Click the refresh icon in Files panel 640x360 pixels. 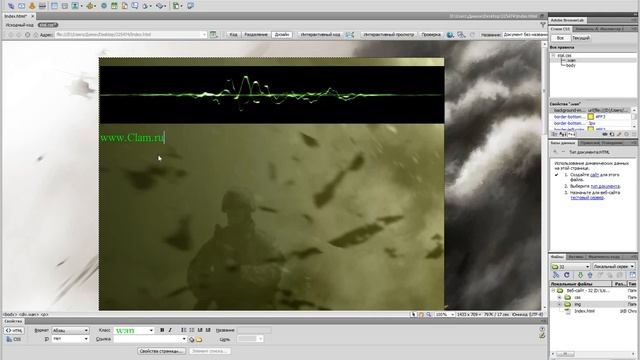(x=567, y=276)
